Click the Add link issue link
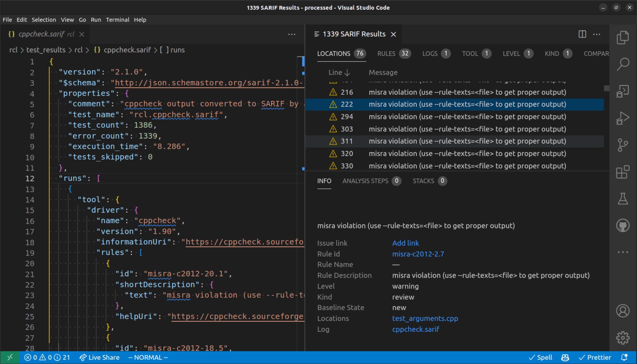This screenshot has height=364, width=637. (405, 243)
